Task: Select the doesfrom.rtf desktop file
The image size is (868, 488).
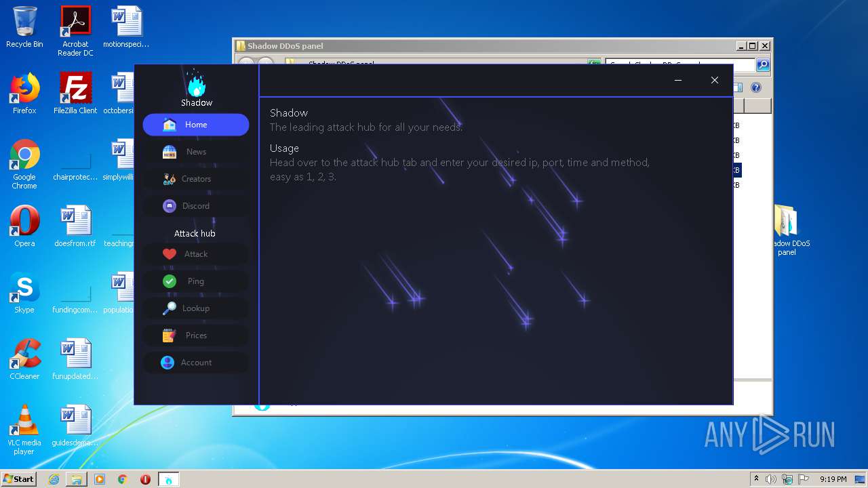Action: pyautogui.click(x=75, y=226)
